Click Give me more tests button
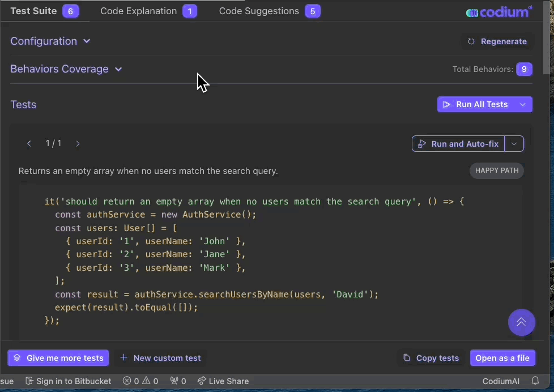The image size is (554, 392). tap(58, 358)
